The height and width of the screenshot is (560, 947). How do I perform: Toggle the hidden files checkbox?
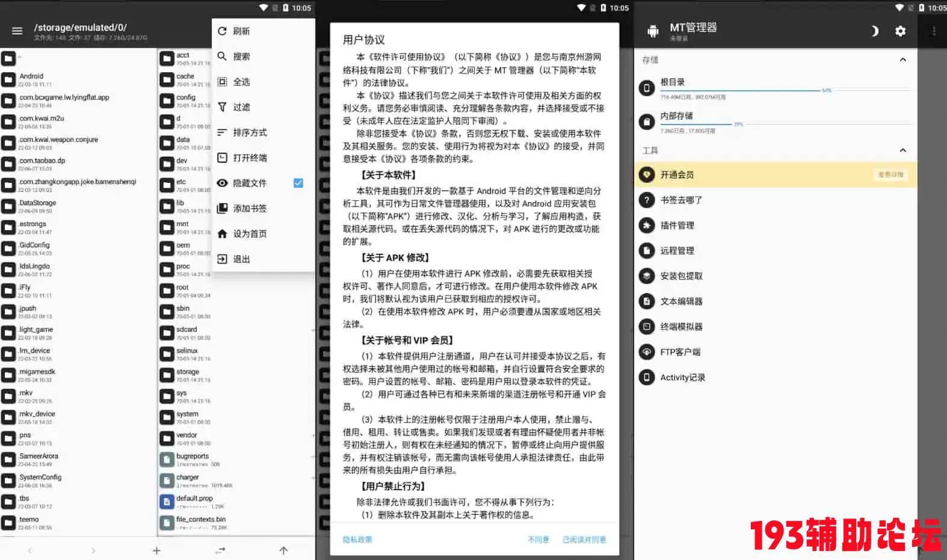coord(298,183)
